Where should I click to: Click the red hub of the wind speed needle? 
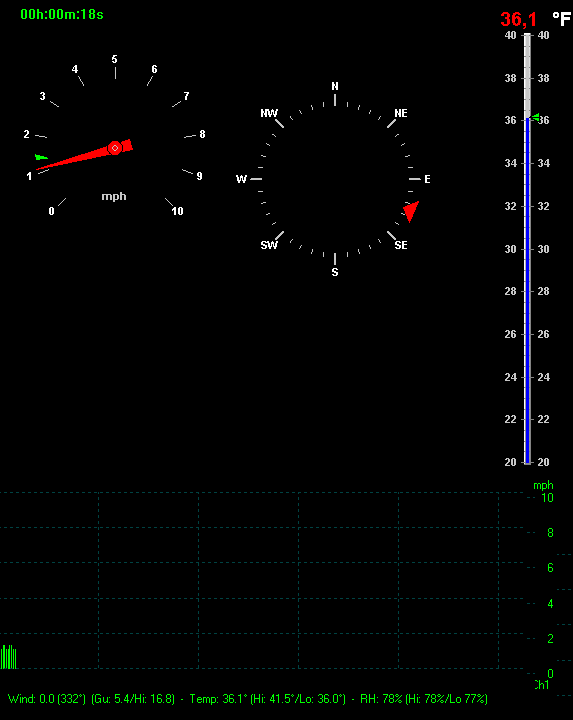click(x=115, y=148)
